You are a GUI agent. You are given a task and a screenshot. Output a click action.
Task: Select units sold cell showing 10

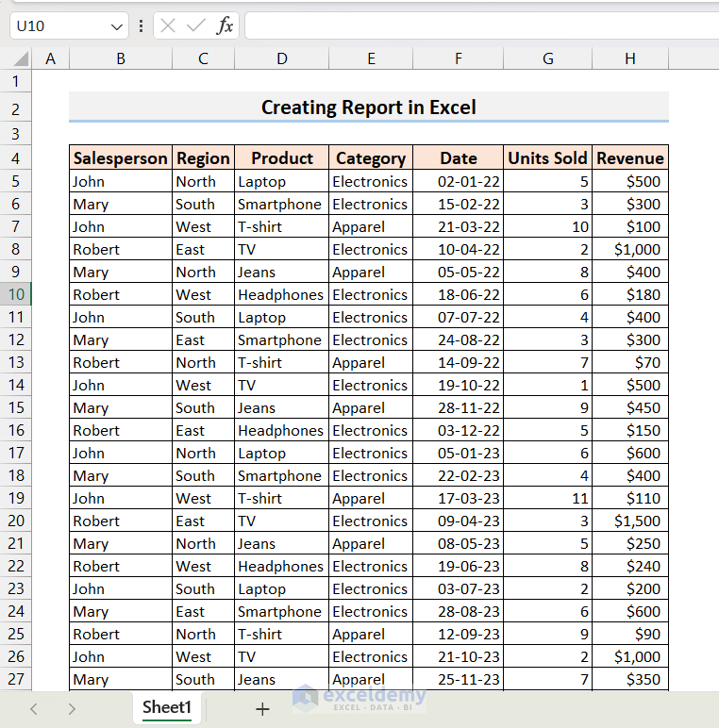click(x=548, y=226)
